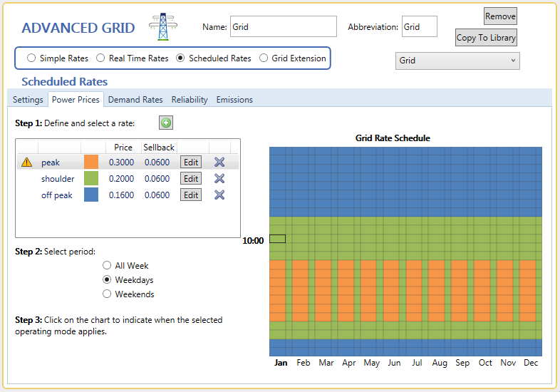Image resolution: width=560 pixels, height=392 pixels.
Task: Click the Name text field
Action: point(283,27)
